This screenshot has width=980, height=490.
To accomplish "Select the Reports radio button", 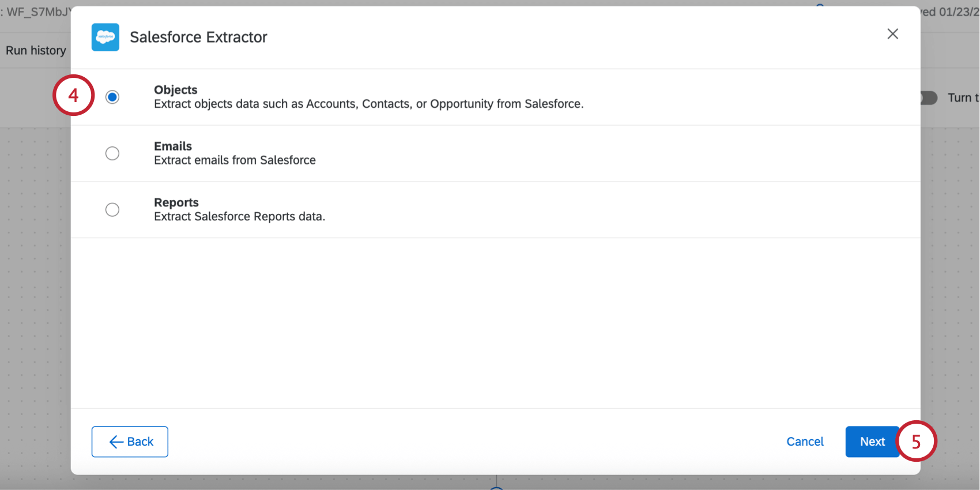I will [112, 210].
